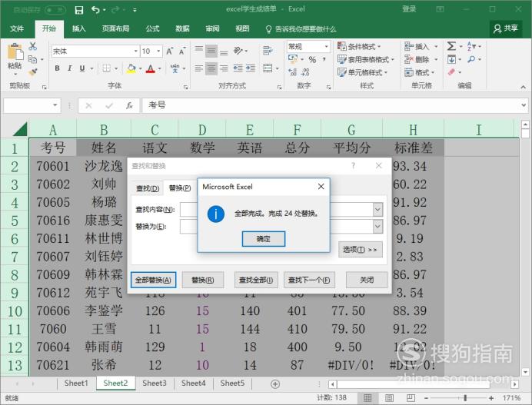Toggle Page Layout view in status bar

pyautogui.click(x=389, y=397)
